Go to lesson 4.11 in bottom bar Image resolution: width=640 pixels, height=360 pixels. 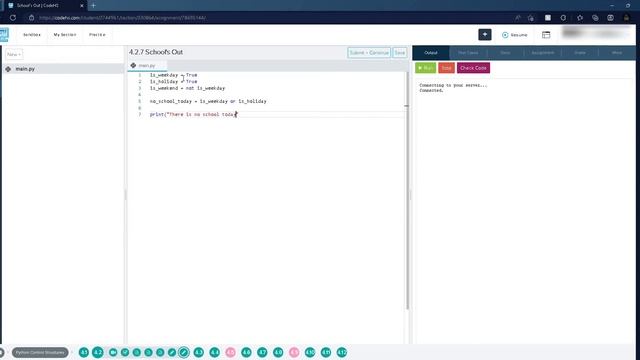pyautogui.click(x=326, y=352)
